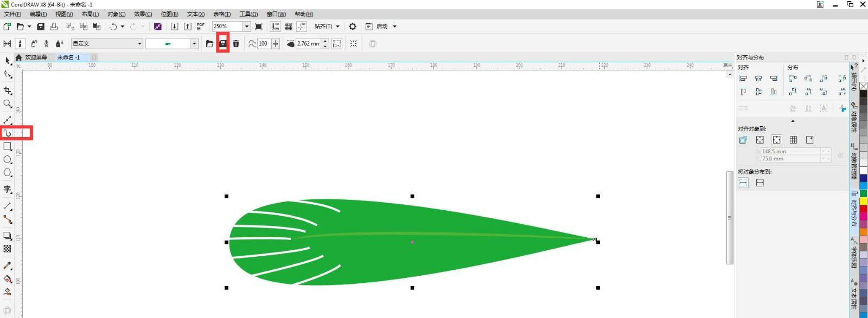Pick the yellow swatch in the color palette
Image resolution: width=868 pixels, height=318 pixels.
pyautogui.click(x=863, y=202)
